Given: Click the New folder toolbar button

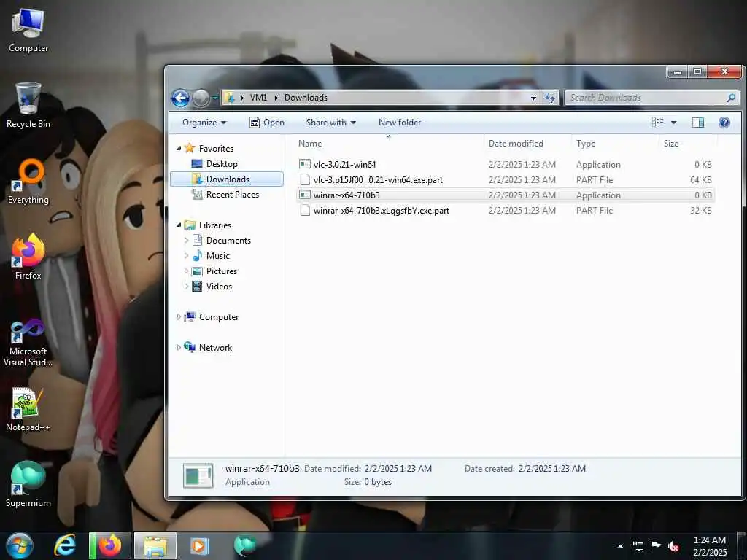Looking at the screenshot, I should pyautogui.click(x=400, y=122).
